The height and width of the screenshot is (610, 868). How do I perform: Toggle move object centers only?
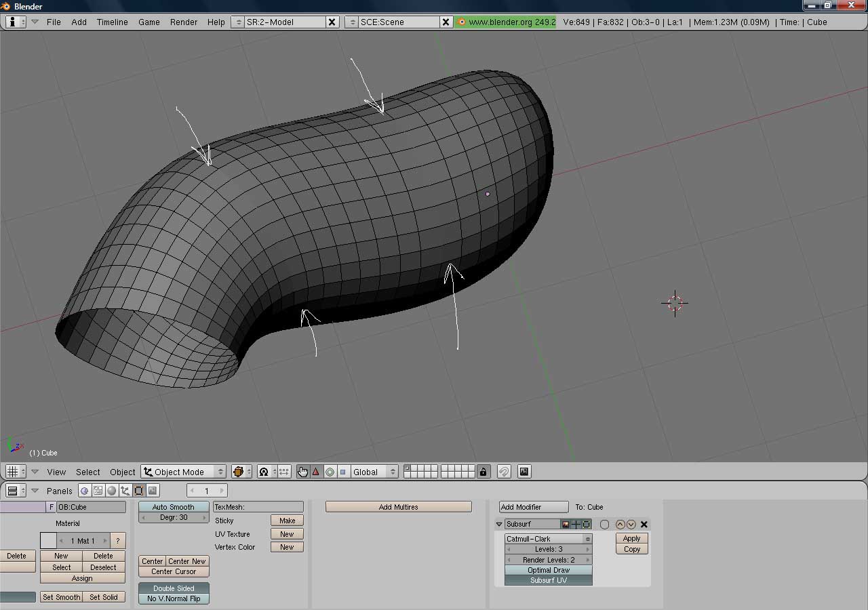pos(283,472)
